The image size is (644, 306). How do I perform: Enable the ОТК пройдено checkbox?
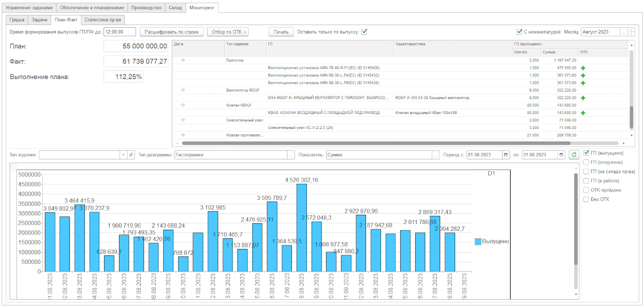(586, 190)
